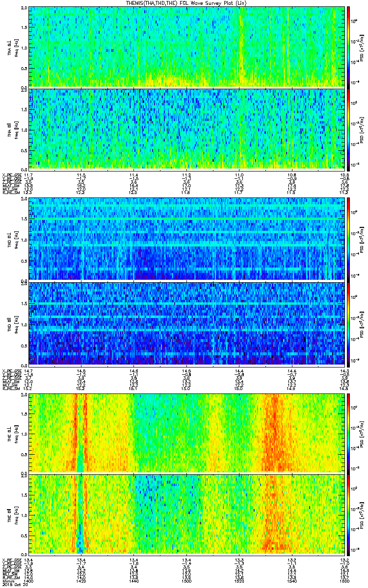The width and height of the screenshot is (368, 588).
Task: Click the THEMIS FGL Wave Survey Plot title
Action: click(187, 3)
